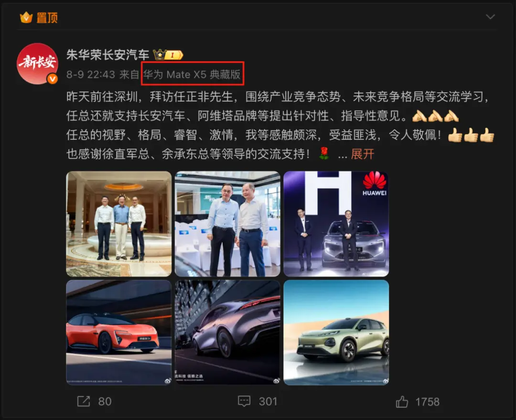Like the post with thumbs-up icon
Screen dimensions: 516x420
pyautogui.click(x=402, y=401)
